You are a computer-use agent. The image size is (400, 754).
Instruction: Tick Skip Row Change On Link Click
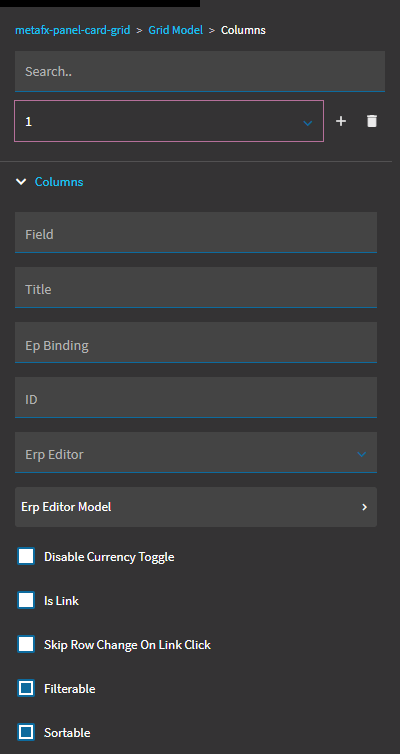(26, 644)
